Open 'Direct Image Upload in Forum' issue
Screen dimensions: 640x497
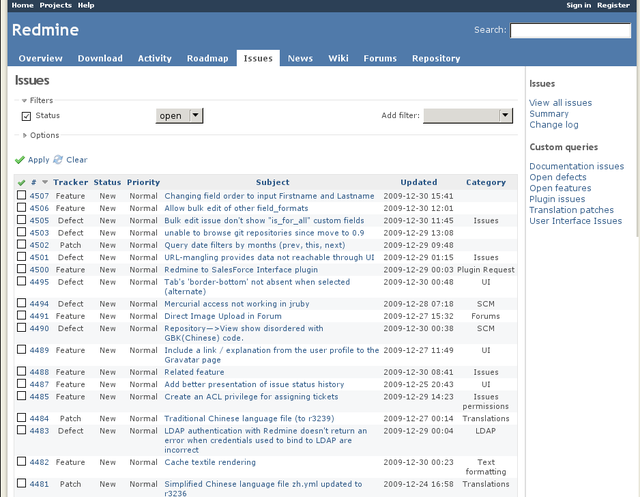coord(223,316)
